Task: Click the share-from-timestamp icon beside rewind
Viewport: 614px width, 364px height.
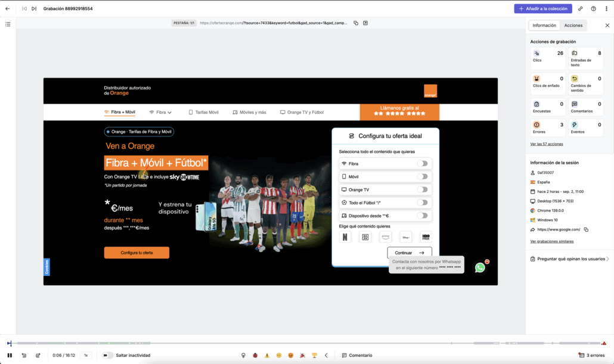Action: 38,356
